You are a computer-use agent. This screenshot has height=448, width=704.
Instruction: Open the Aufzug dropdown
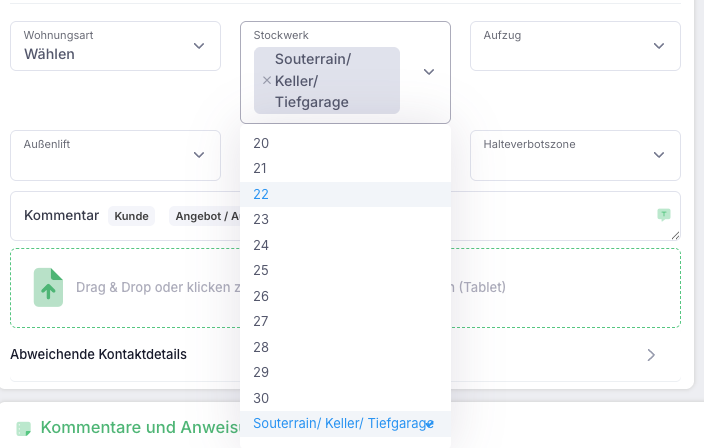coord(575,46)
